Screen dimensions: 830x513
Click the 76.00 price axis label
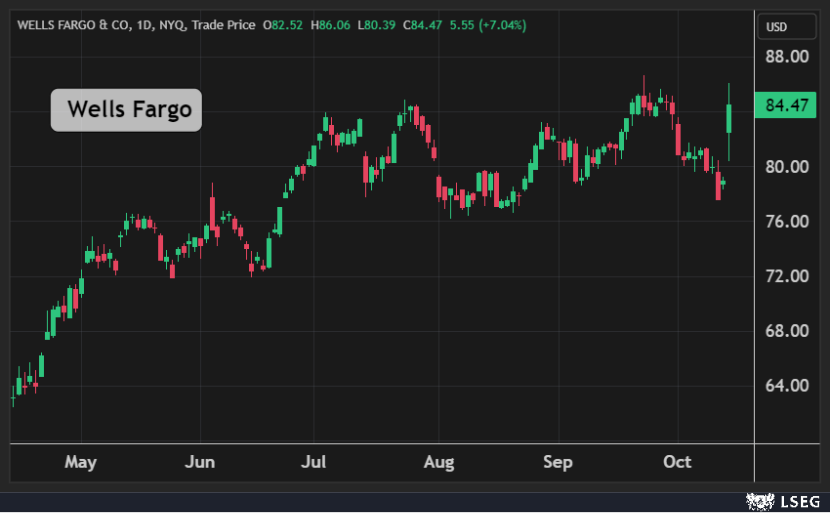coord(786,221)
